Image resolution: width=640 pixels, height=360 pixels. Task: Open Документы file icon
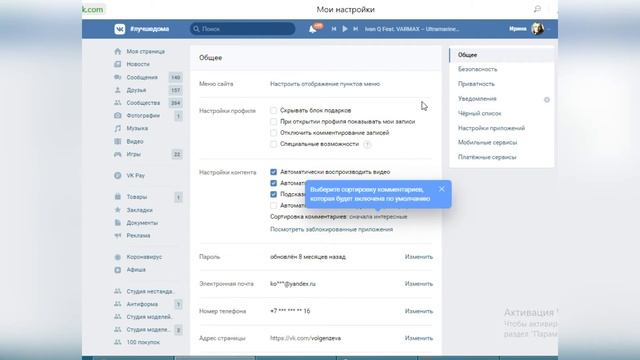[x=118, y=223]
